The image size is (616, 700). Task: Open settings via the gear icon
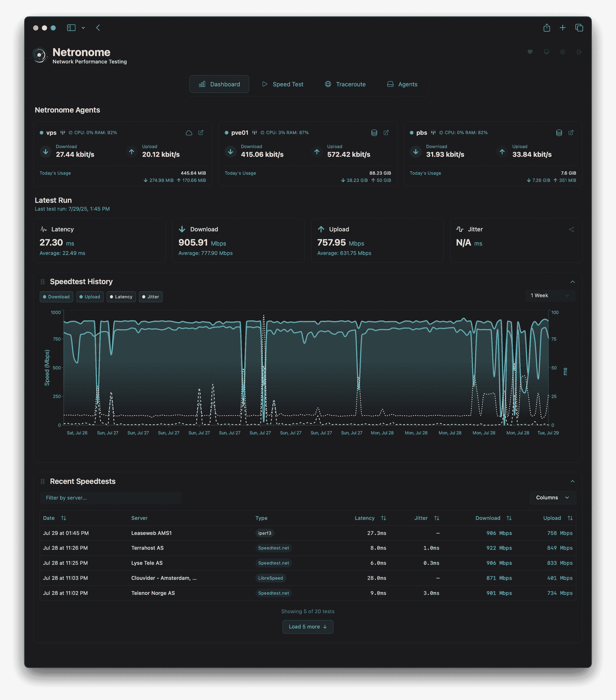pos(563,52)
